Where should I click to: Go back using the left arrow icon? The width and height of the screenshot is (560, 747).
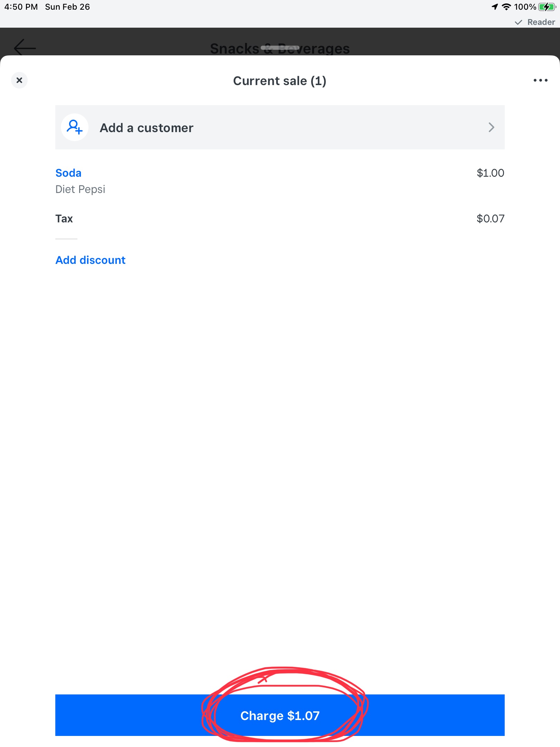coord(25,47)
